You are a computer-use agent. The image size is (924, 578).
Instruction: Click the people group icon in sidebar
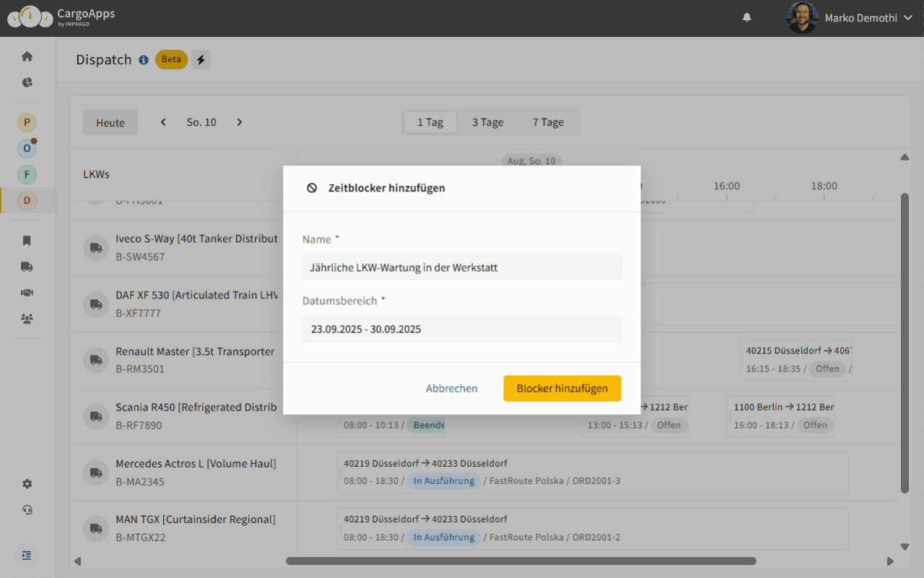(27, 319)
